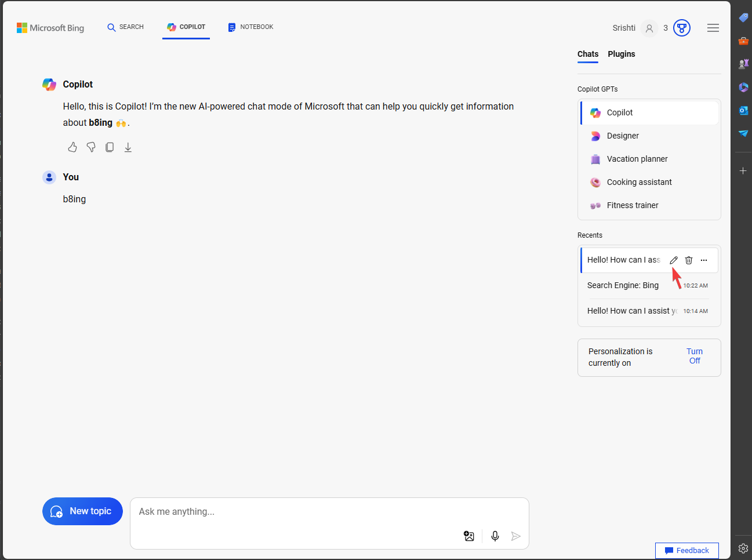Open the Rewards trophy icon
Image resolution: width=752 pixels, height=560 pixels.
tap(682, 28)
